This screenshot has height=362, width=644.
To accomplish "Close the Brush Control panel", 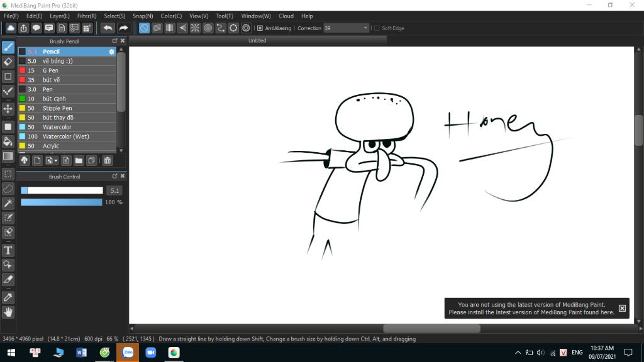I will (x=123, y=176).
